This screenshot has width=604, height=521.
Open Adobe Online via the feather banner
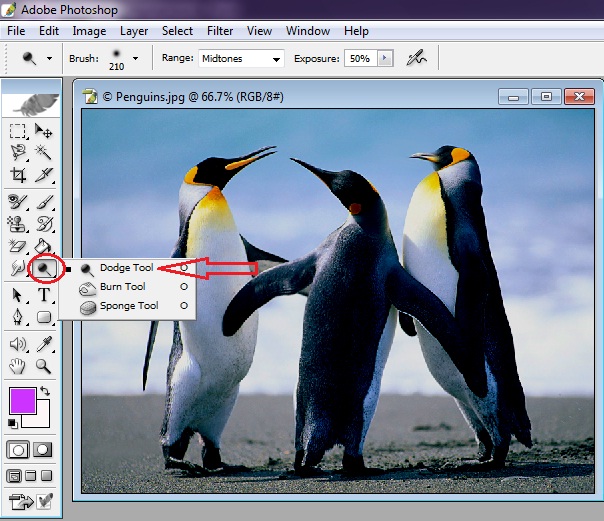coord(31,105)
